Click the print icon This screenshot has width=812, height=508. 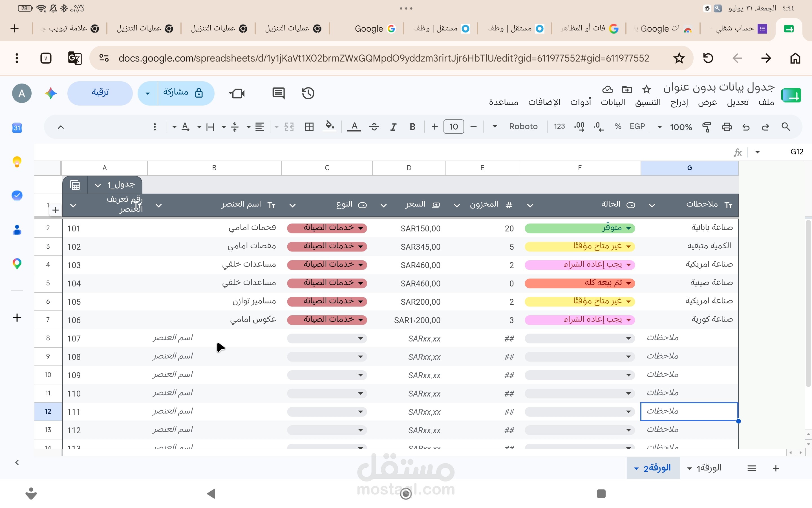[727, 127]
